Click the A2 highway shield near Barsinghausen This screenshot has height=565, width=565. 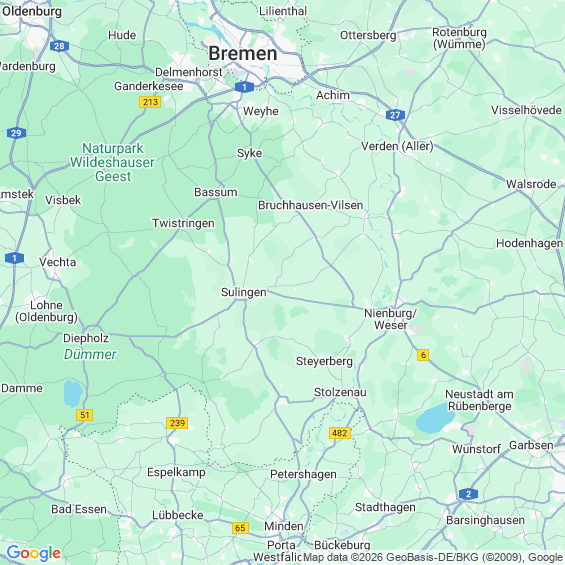[468, 494]
